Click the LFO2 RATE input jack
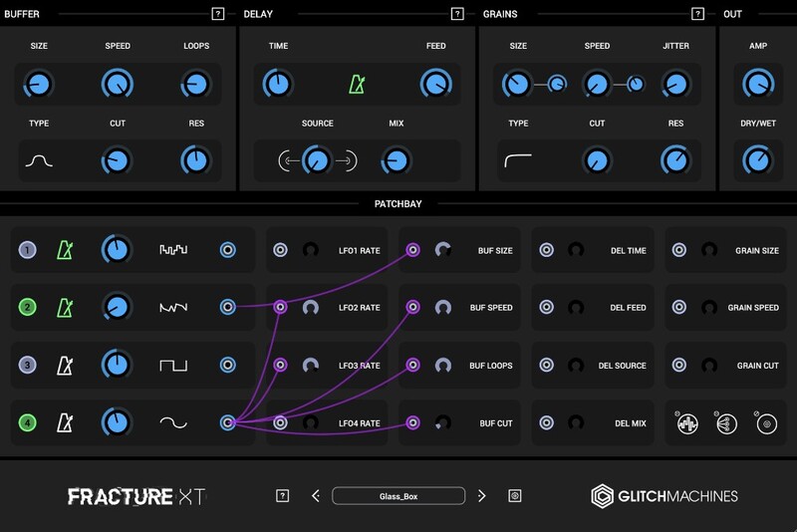Screen dimensions: 797x532 (280, 307)
